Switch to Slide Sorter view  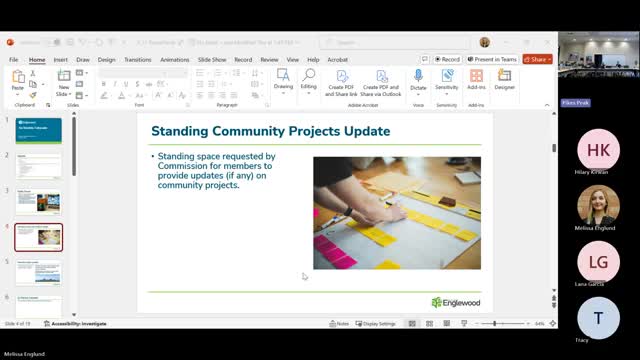point(429,324)
